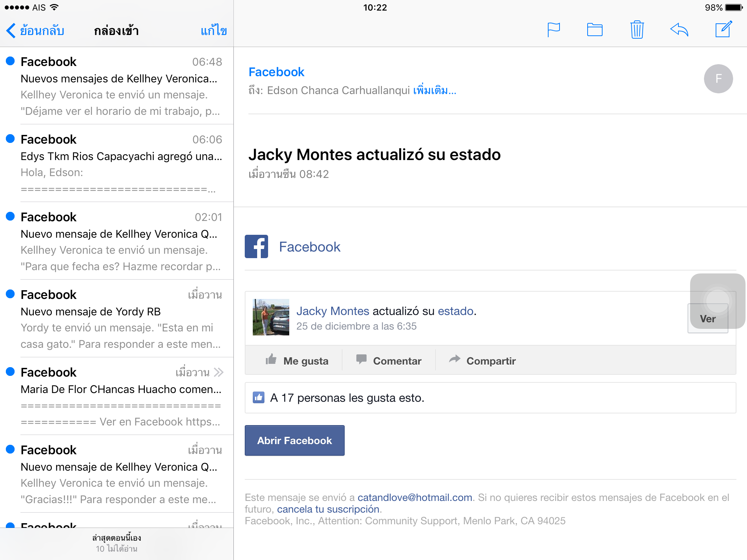Open the move-to-folder icon
This screenshot has width=747, height=560.
coord(595,30)
